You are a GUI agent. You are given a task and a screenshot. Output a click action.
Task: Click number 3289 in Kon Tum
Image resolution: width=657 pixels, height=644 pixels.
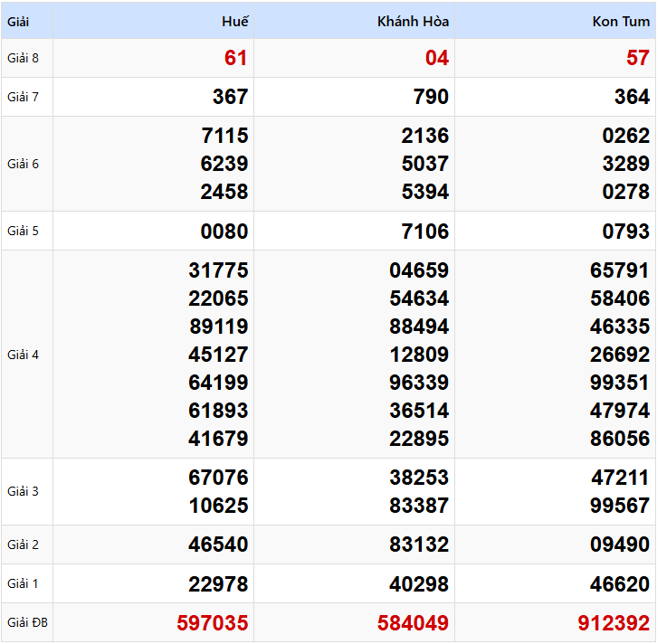[x=626, y=164]
